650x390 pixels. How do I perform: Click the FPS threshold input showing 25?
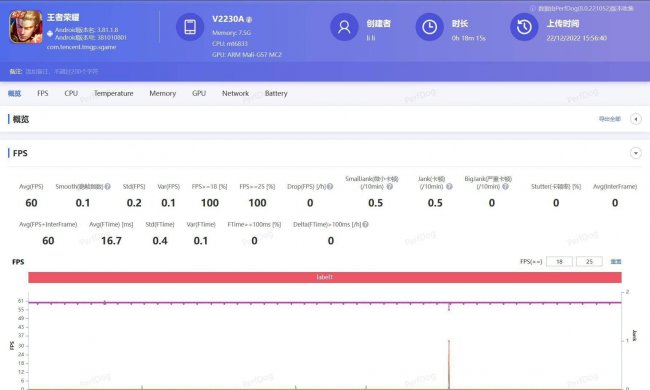(589, 262)
